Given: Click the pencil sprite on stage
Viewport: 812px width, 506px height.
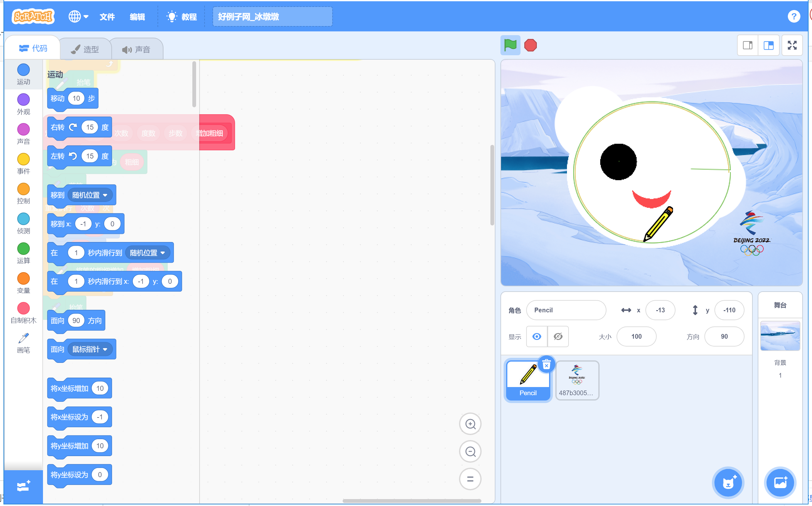Looking at the screenshot, I should (x=658, y=223).
